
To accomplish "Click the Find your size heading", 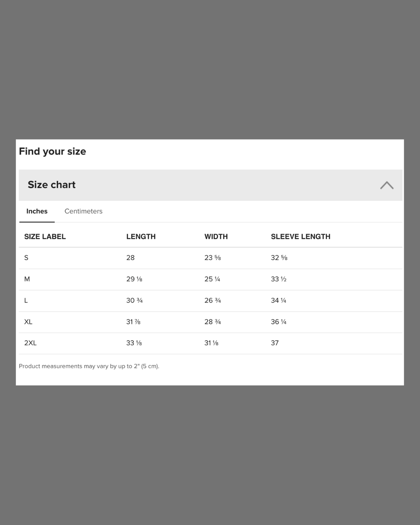I will pos(52,151).
